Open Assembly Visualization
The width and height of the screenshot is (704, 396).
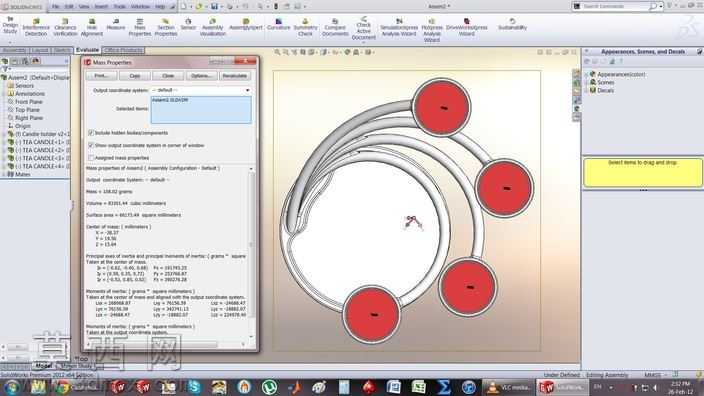212,27
